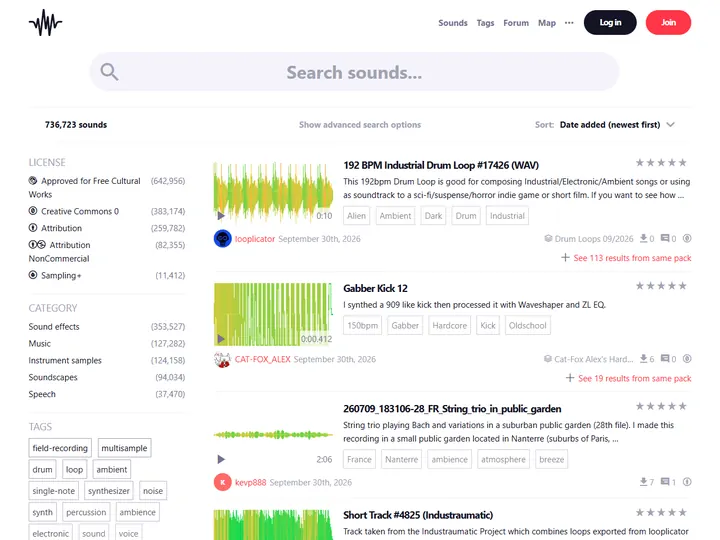Open looplicator's avatar

point(223,239)
